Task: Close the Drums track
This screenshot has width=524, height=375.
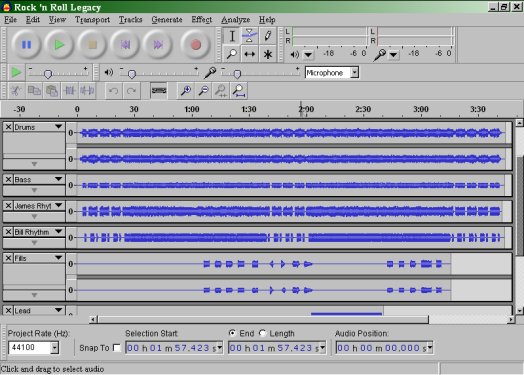Action: pos(8,127)
